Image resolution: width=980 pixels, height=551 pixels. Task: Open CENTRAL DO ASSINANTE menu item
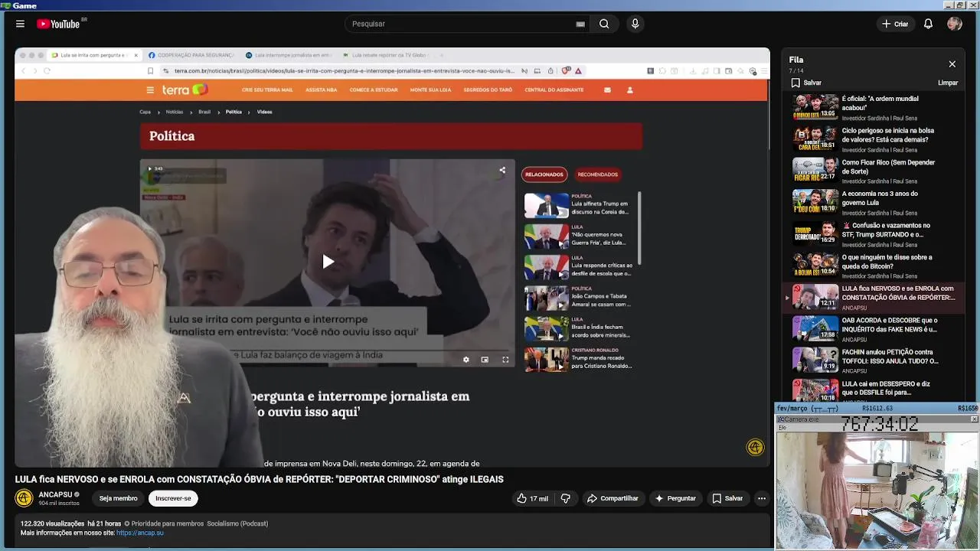coord(554,90)
